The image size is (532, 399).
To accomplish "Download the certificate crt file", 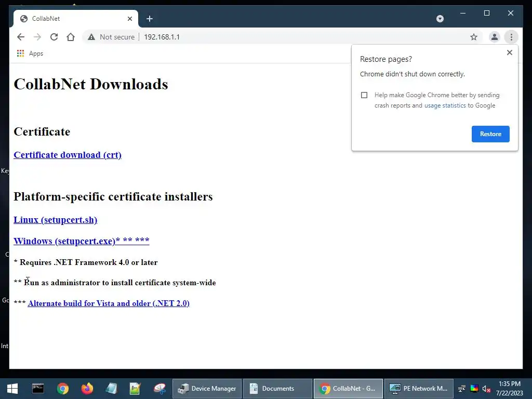I will click(68, 155).
